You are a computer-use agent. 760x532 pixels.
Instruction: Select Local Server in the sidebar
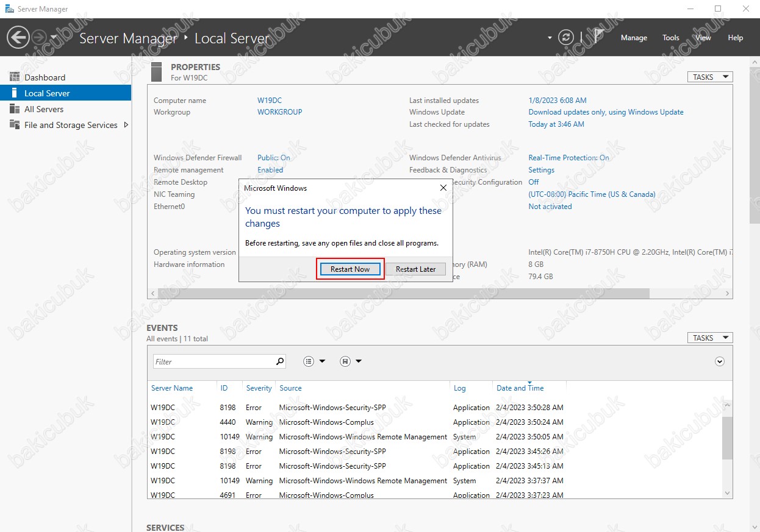[x=65, y=93]
